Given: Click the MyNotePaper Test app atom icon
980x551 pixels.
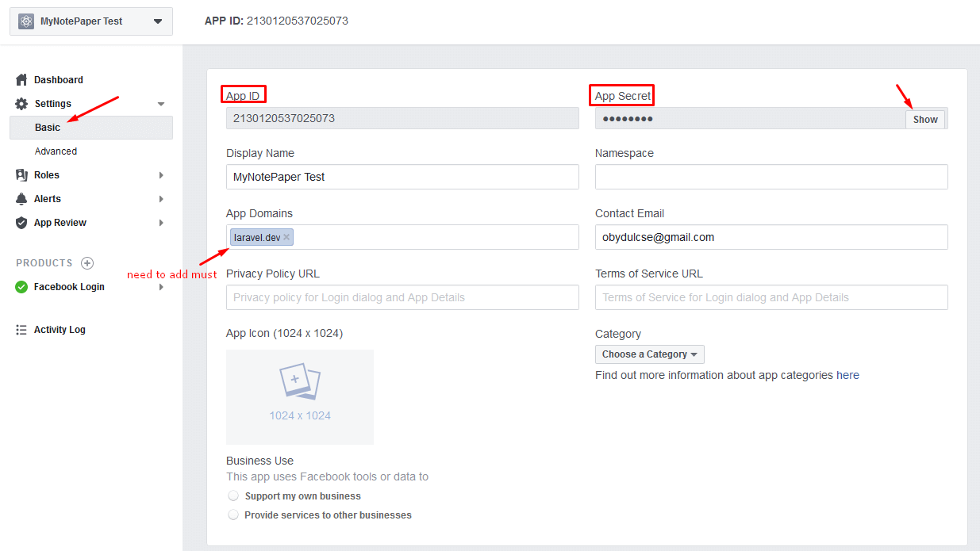Looking at the screenshot, I should pos(26,21).
